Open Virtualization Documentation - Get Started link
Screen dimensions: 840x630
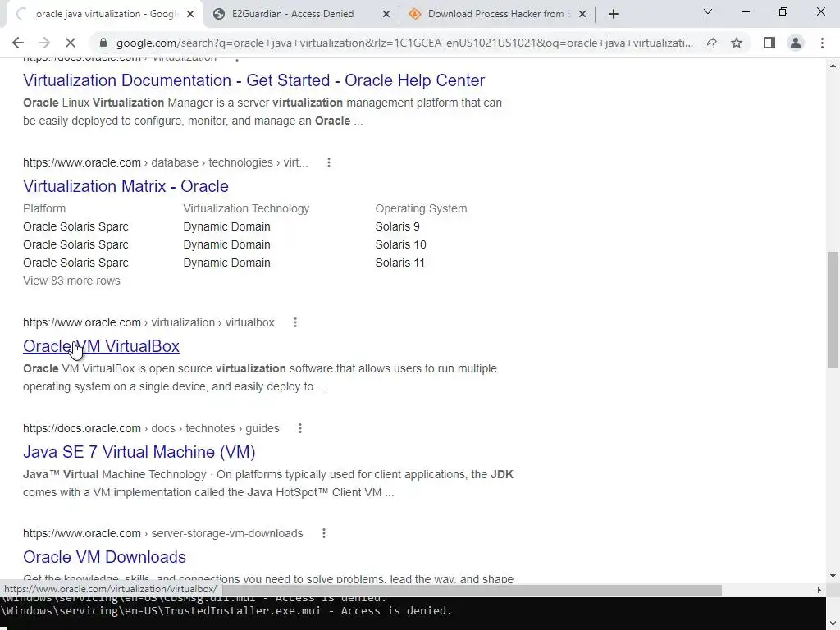(x=254, y=80)
